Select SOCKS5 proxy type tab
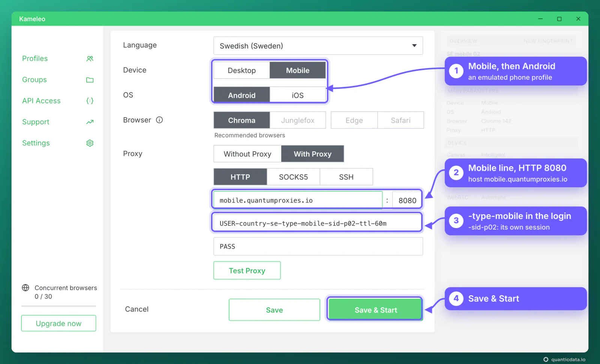 pos(293,177)
